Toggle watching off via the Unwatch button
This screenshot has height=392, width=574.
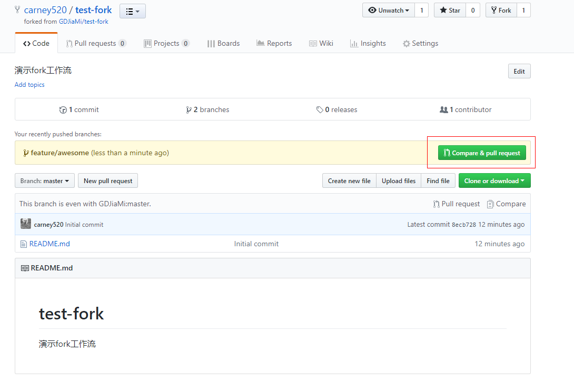tap(389, 9)
